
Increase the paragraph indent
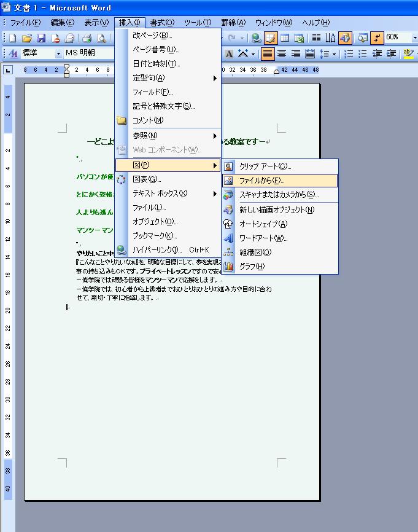(x=391, y=53)
